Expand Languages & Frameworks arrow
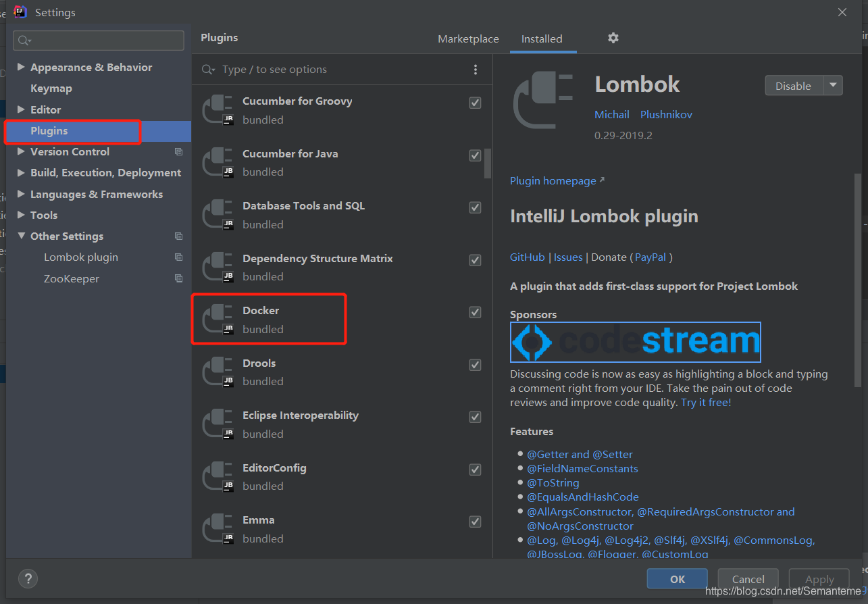This screenshot has height=604, width=868. pyautogui.click(x=21, y=194)
